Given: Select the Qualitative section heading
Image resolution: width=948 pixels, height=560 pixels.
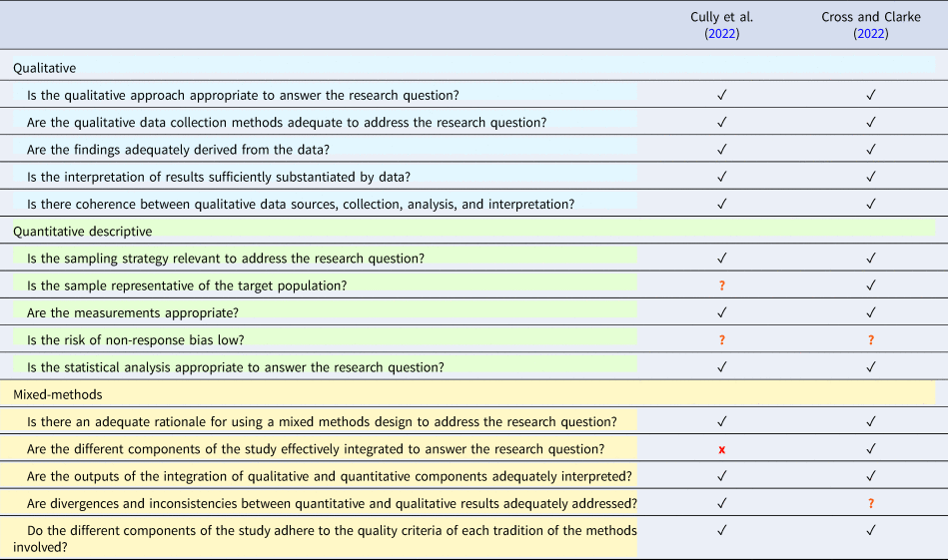Looking at the screenshot, I should tap(45, 68).
